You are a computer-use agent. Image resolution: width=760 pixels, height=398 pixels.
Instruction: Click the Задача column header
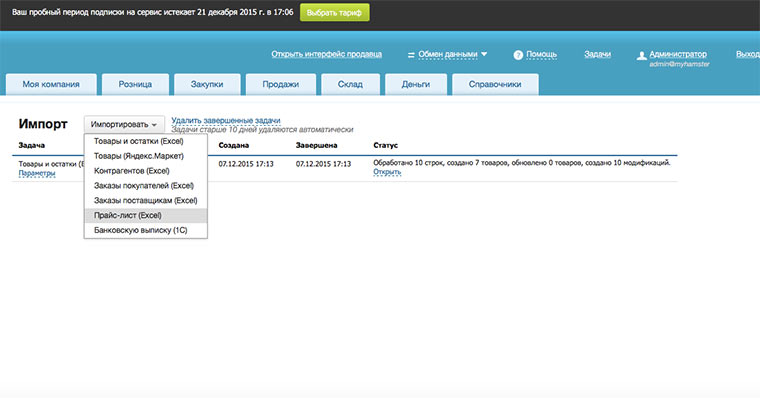32,145
